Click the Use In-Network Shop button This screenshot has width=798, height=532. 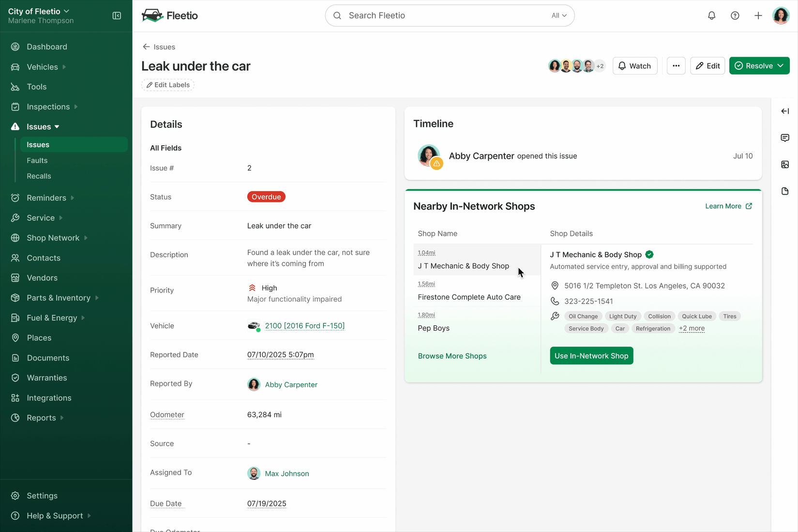pyautogui.click(x=591, y=356)
